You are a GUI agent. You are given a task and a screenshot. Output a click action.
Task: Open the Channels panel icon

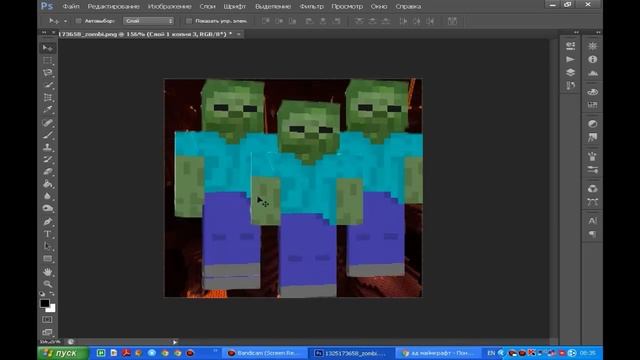[593, 189]
